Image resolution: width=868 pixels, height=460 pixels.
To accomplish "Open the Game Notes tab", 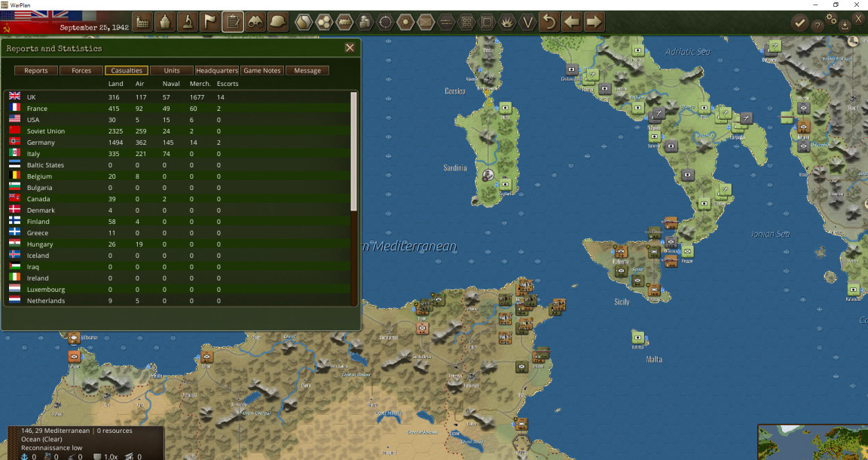I will 262,70.
